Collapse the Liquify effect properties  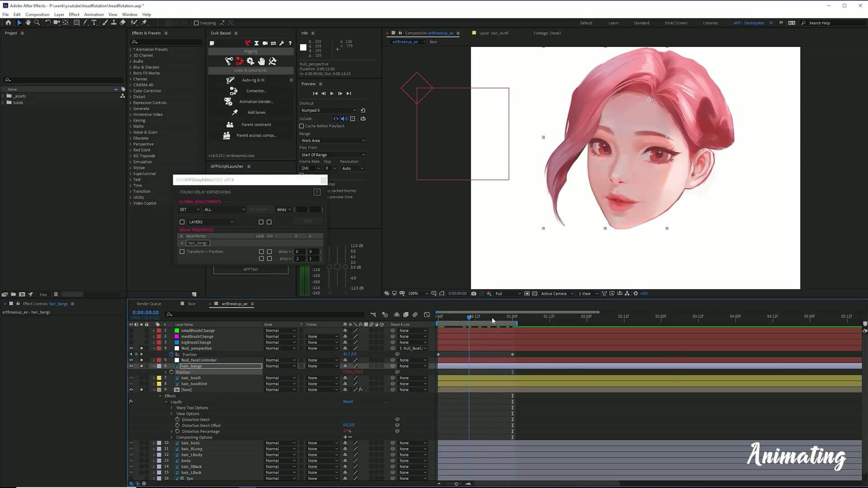166,402
